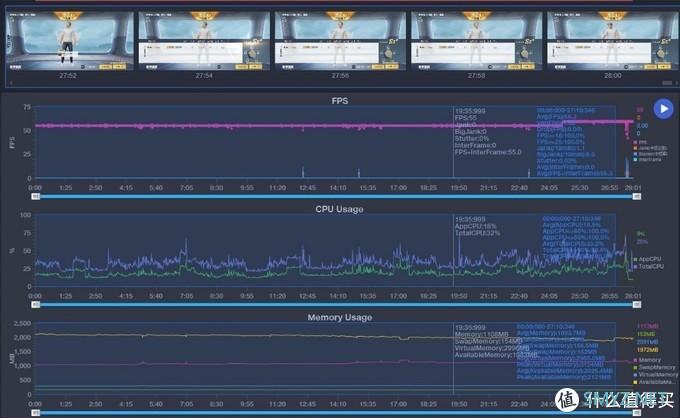The height and width of the screenshot is (418, 680).
Task: Click left handle of CPU Usage range slider
Action: click(x=36, y=305)
